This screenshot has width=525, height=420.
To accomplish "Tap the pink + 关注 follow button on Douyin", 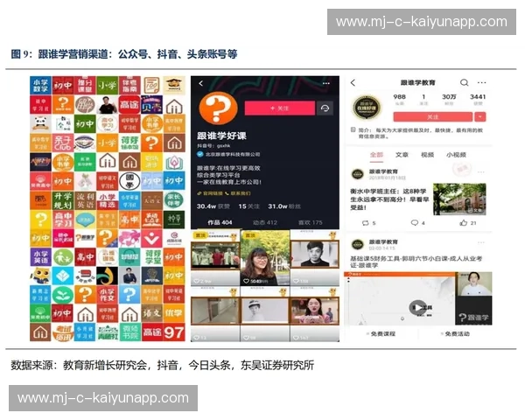I will click(x=280, y=108).
